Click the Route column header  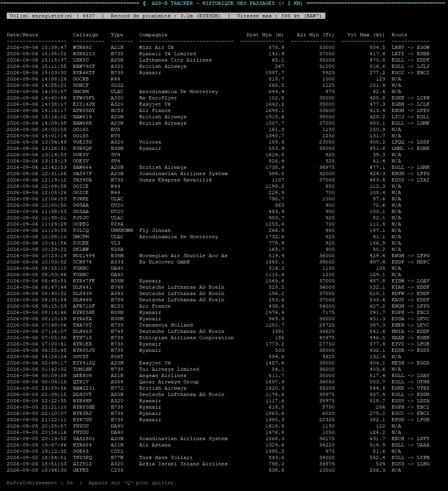tap(399, 35)
